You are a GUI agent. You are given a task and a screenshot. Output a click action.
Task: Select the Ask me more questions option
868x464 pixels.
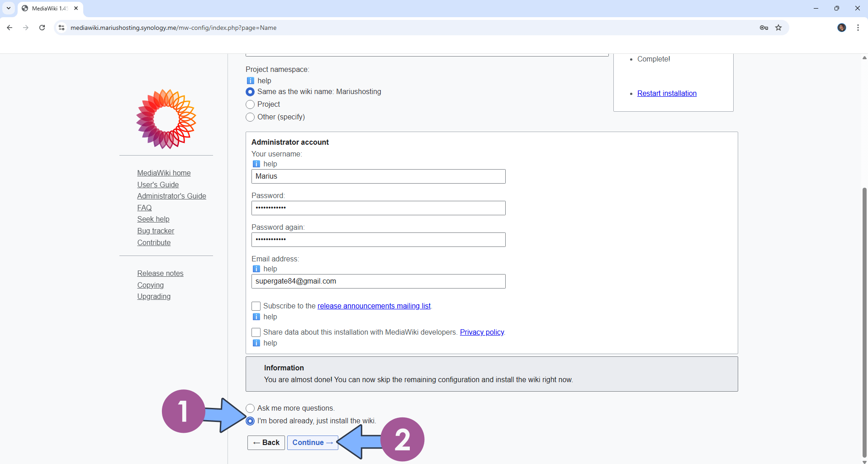click(x=250, y=408)
